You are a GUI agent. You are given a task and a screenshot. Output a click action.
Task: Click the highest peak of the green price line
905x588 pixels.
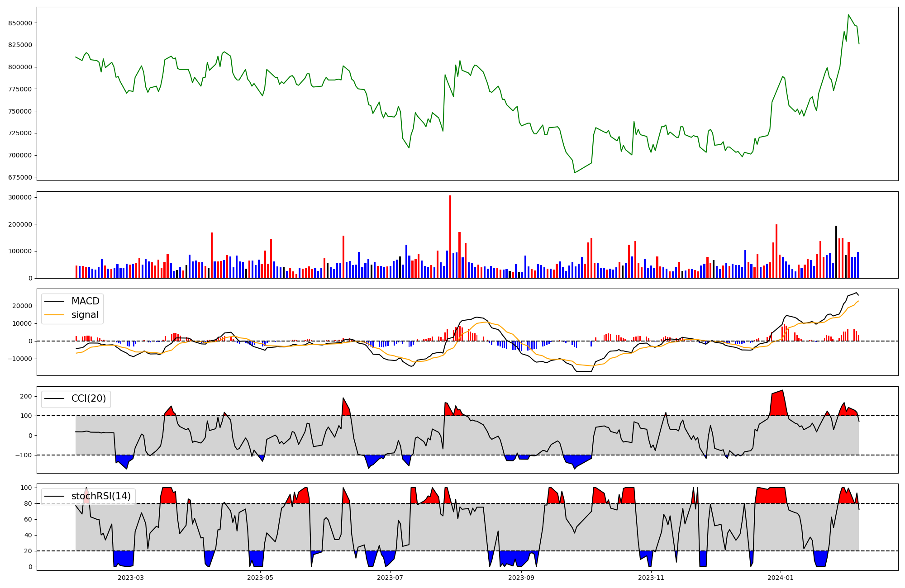tap(848, 15)
